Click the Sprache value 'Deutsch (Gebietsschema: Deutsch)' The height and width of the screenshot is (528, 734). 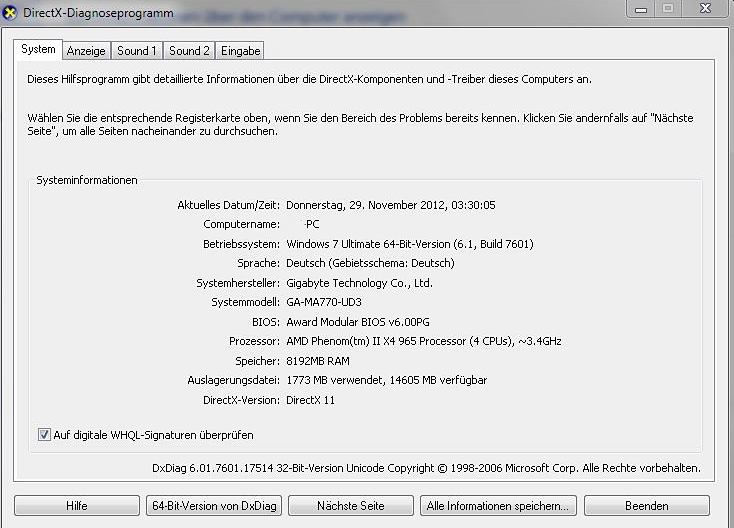(x=370, y=263)
